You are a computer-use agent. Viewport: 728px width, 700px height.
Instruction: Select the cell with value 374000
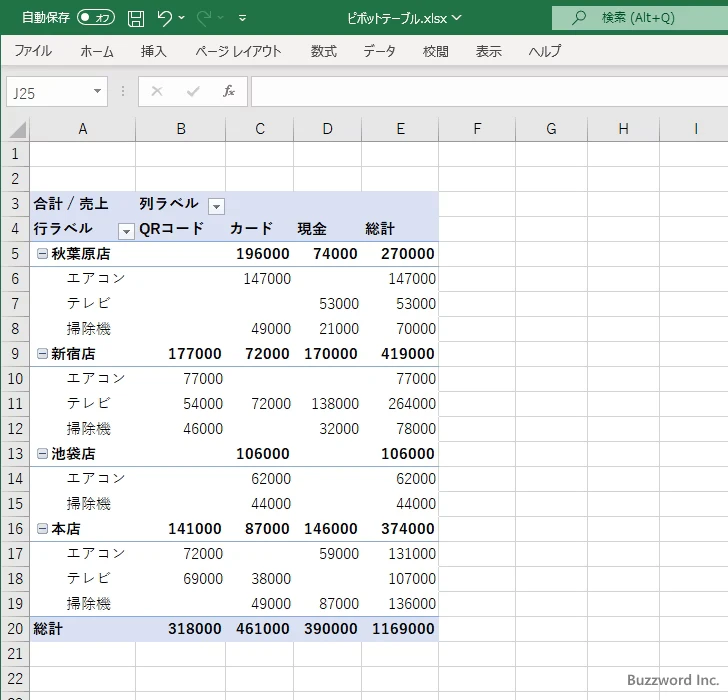coord(400,529)
